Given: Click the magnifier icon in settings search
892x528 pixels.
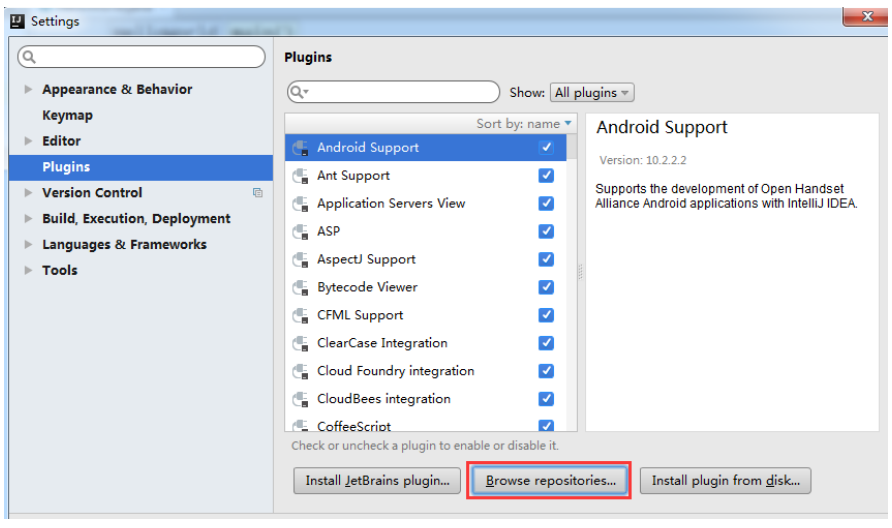Looking at the screenshot, I should 29,56.
